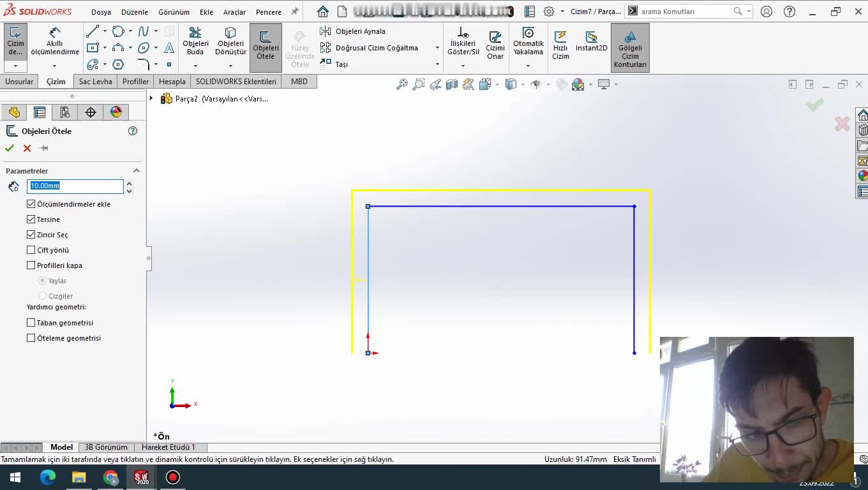Open Dosya menu
The width and height of the screenshot is (868, 490).
point(101,12)
